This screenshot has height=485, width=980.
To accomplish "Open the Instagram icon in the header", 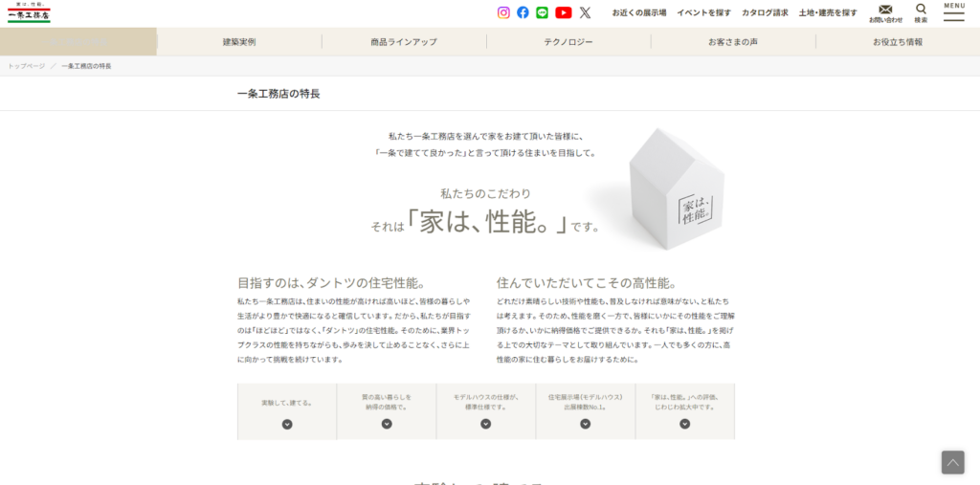I will tap(503, 12).
